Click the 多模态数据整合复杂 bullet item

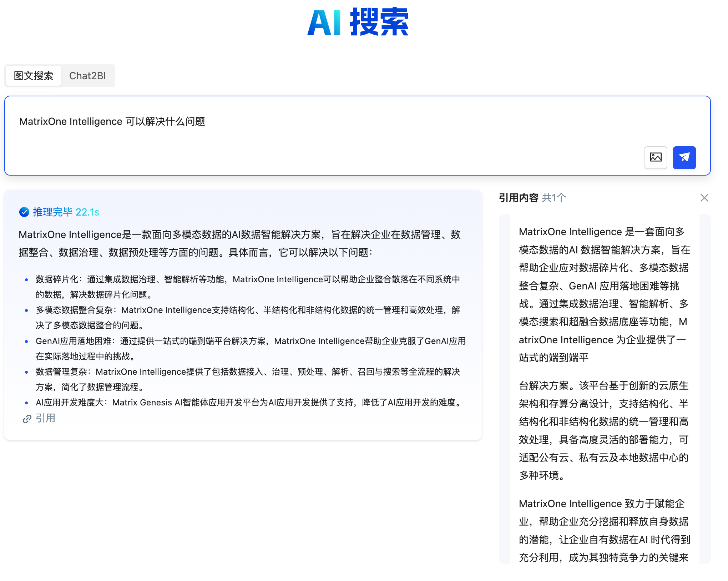tap(248, 318)
